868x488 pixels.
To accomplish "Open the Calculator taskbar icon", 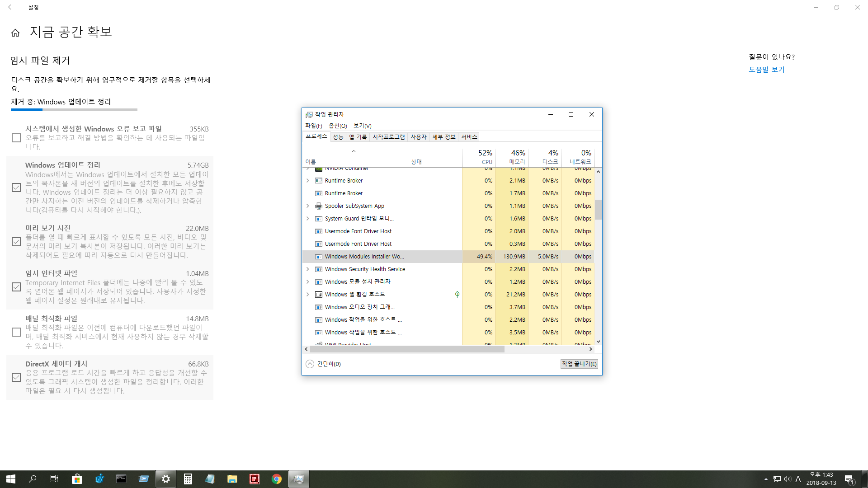I will 188,479.
